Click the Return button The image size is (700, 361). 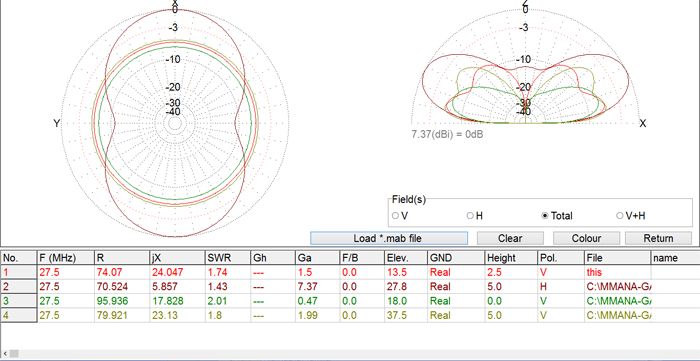pos(658,238)
